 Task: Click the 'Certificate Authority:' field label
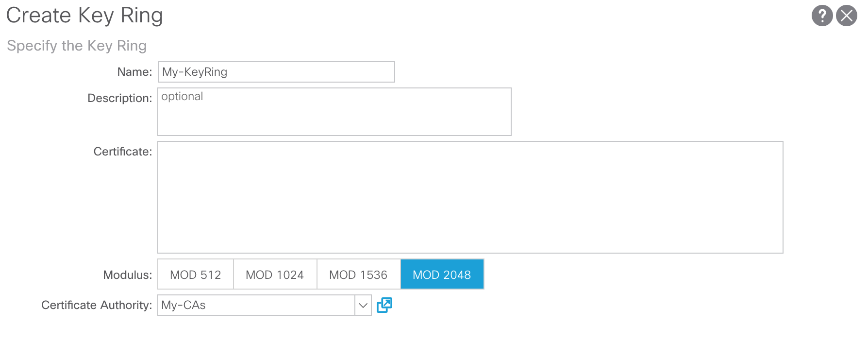point(96,305)
